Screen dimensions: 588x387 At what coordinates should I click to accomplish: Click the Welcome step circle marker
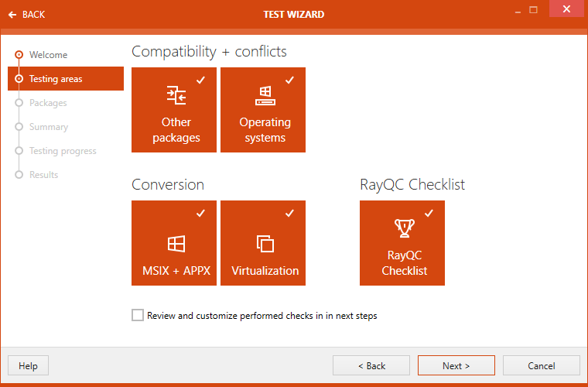coord(19,55)
